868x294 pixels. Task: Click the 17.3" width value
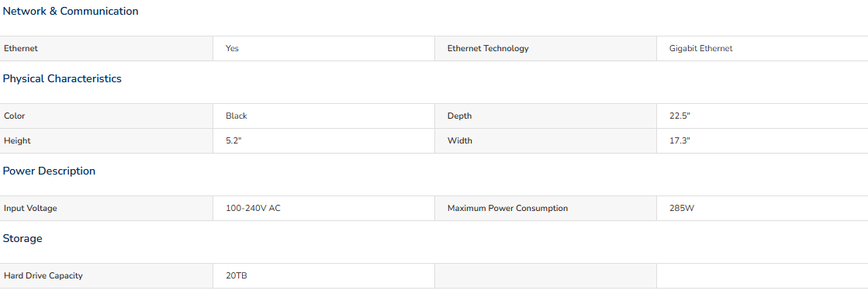click(680, 140)
